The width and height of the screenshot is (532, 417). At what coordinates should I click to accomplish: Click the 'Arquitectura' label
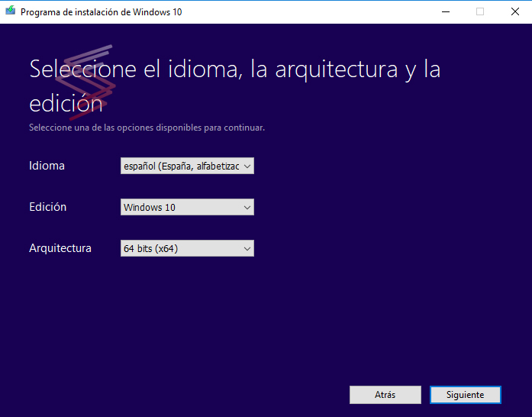click(x=60, y=248)
